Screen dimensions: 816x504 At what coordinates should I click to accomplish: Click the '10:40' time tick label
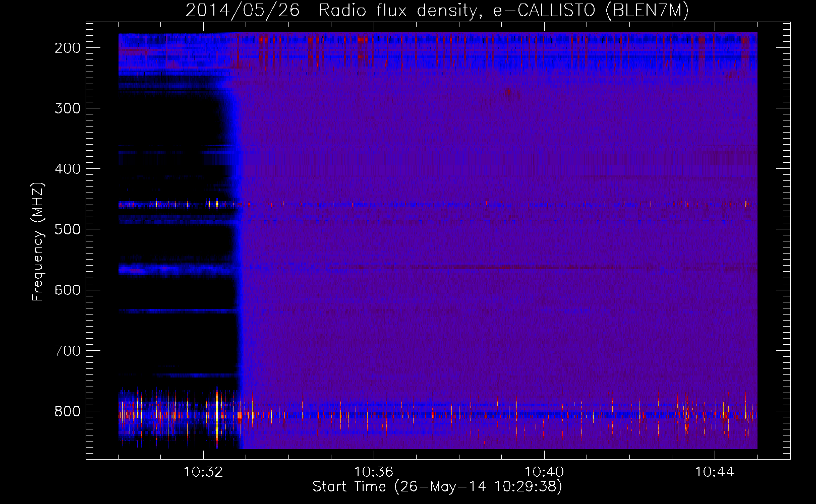(x=544, y=472)
